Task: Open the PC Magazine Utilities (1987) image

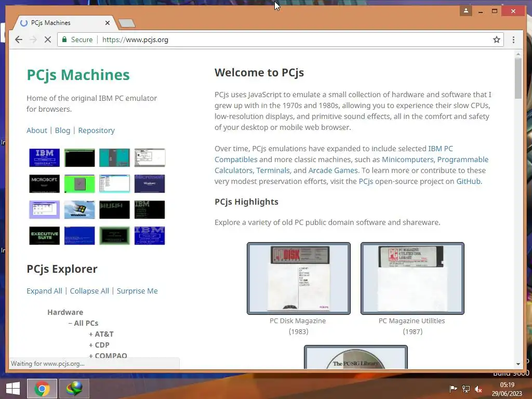Action: coord(412,278)
